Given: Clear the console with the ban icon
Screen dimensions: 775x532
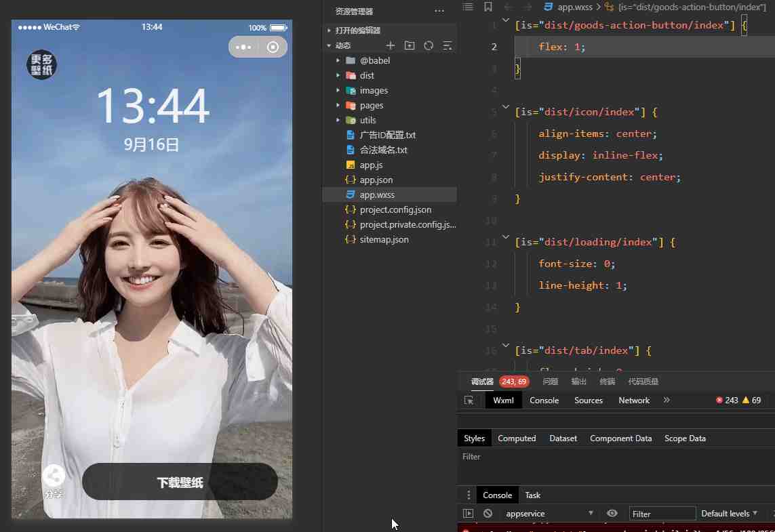Looking at the screenshot, I should click(488, 514).
